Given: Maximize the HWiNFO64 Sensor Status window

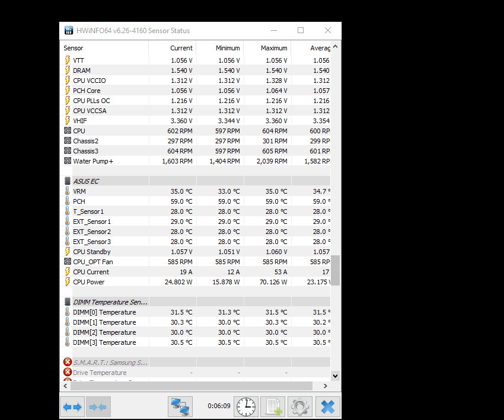Looking at the screenshot, I should point(301,30).
